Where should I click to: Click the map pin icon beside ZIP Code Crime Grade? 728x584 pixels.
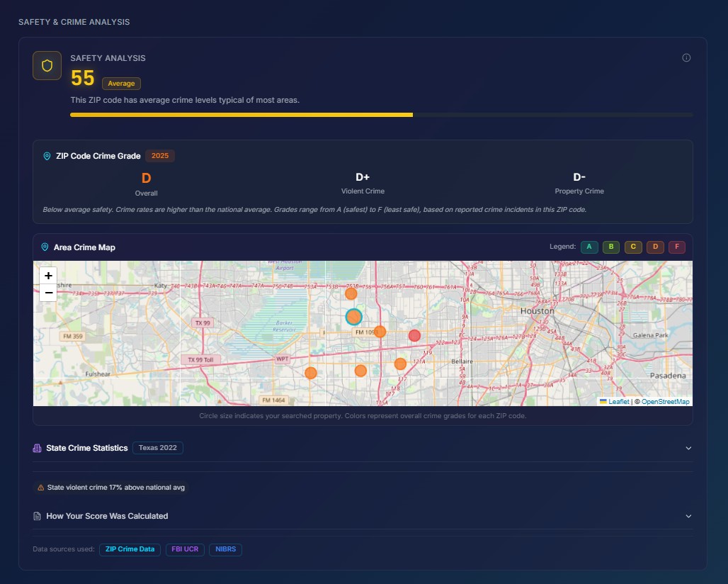[x=47, y=156]
